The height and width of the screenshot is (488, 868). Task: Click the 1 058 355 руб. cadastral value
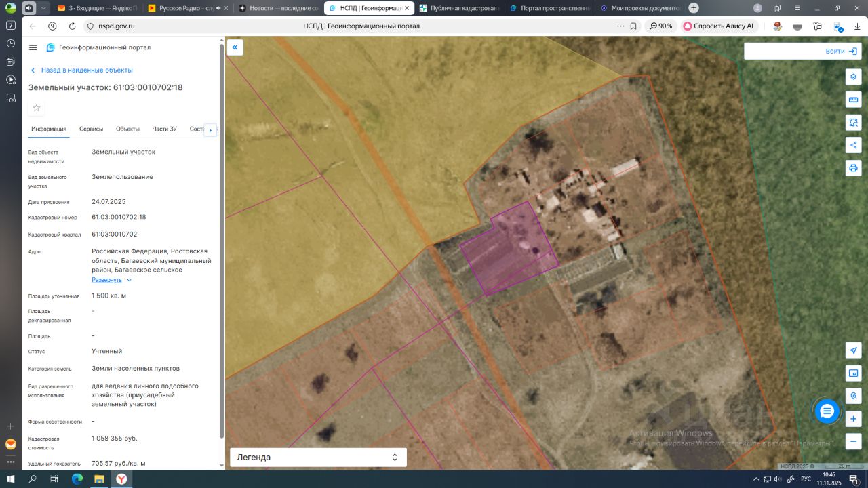point(115,438)
